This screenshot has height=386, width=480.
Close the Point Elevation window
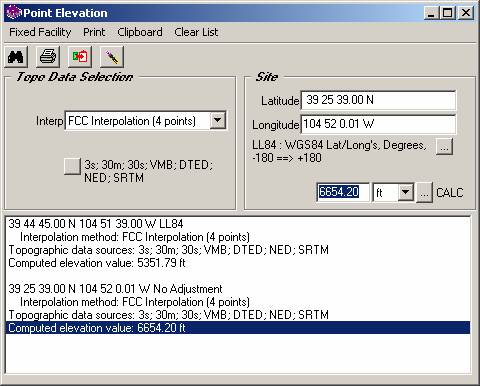466,13
